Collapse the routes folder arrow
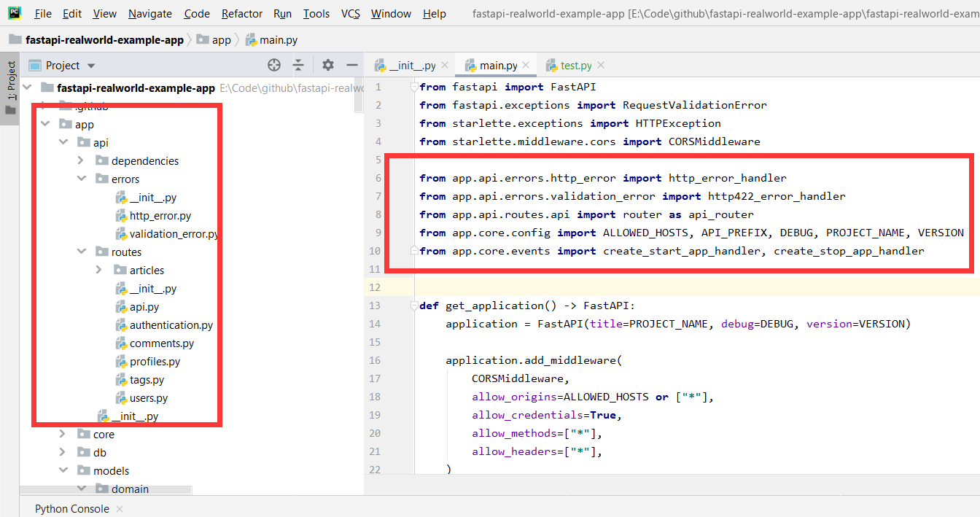980x517 pixels. pos(82,252)
